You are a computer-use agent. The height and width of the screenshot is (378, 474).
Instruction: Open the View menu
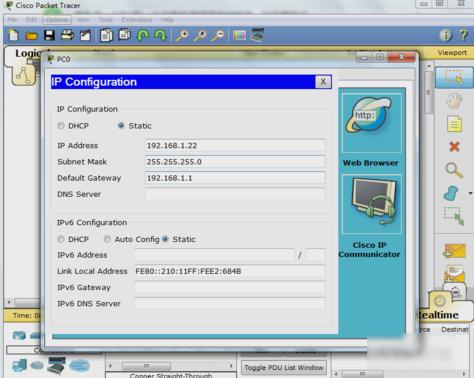83,20
